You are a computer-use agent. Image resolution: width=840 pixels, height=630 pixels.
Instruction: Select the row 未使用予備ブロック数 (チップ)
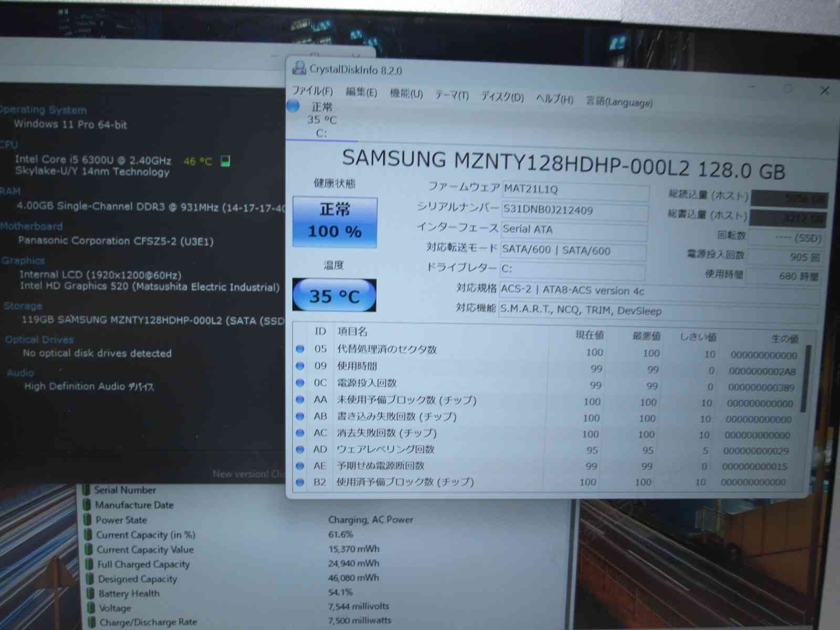click(x=545, y=402)
